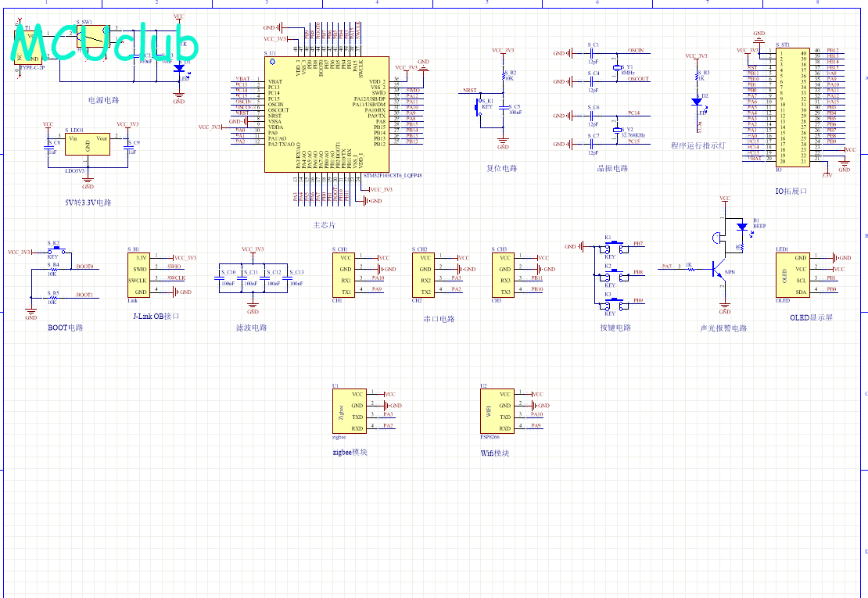Screen dimensions: 868x598
Task: Select the BOOT0 net label after S_R4
Action: [x=84, y=267]
